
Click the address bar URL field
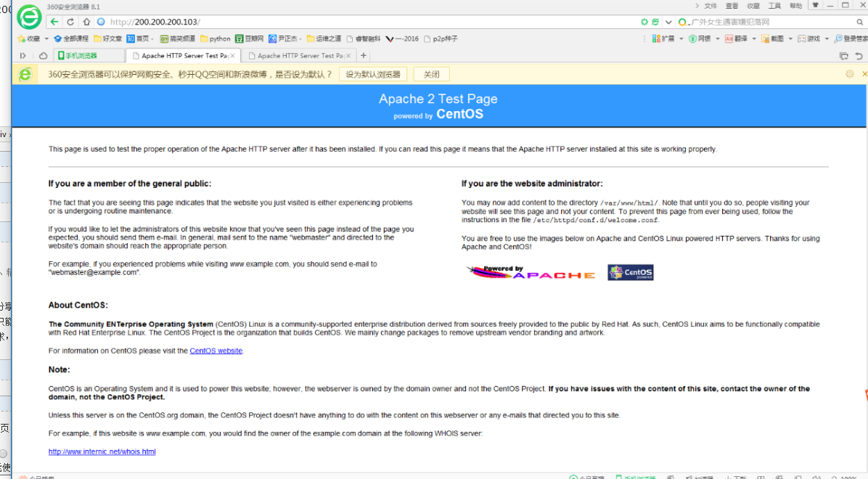(365, 22)
